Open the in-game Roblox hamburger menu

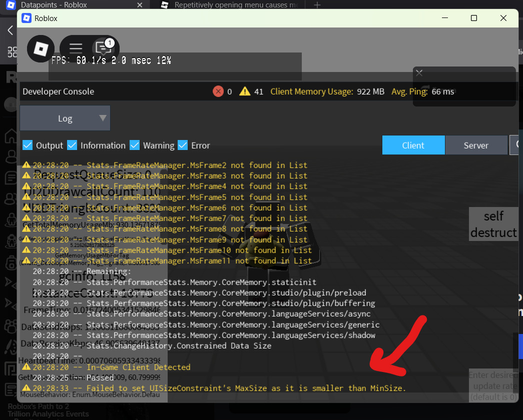point(76,48)
